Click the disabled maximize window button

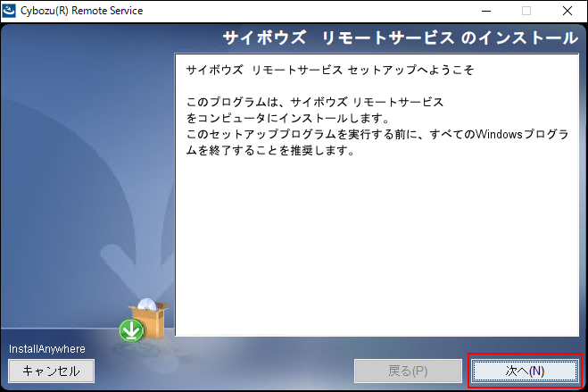click(x=526, y=11)
